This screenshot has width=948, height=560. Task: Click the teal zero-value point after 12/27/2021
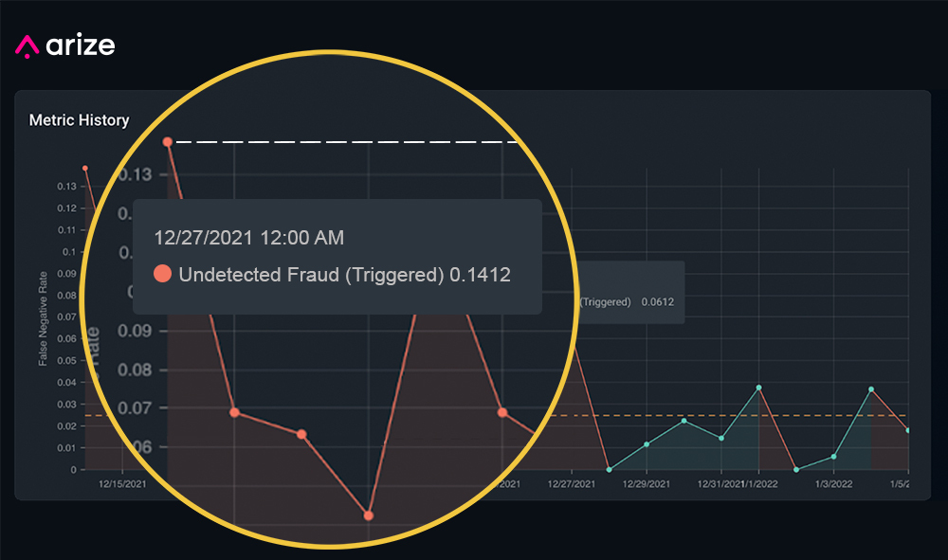point(609,469)
